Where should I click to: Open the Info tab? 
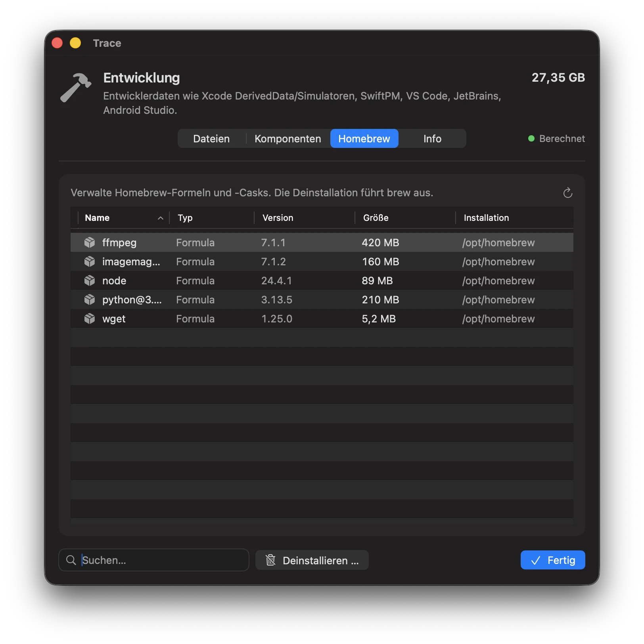coord(432,138)
